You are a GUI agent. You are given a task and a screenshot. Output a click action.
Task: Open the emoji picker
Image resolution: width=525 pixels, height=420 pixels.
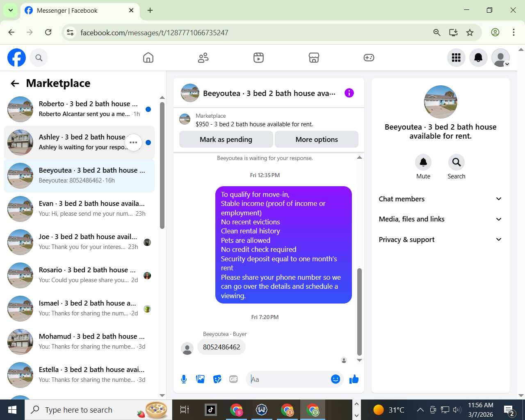(336, 379)
